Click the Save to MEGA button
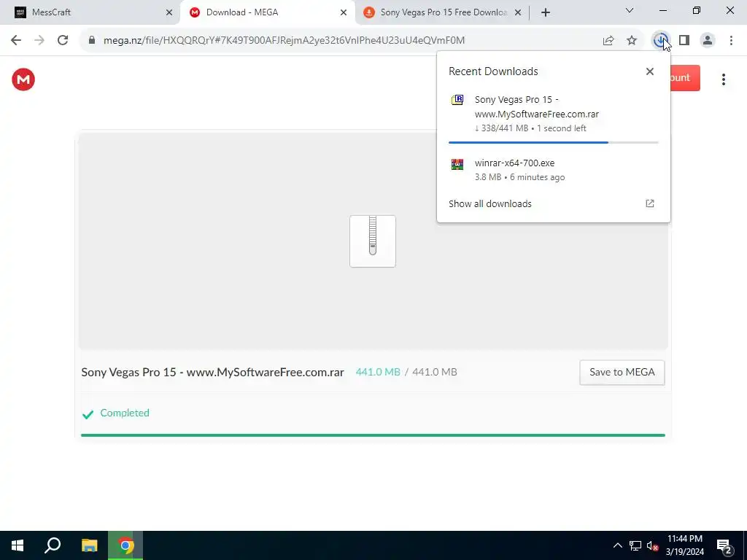 (622, 372)
